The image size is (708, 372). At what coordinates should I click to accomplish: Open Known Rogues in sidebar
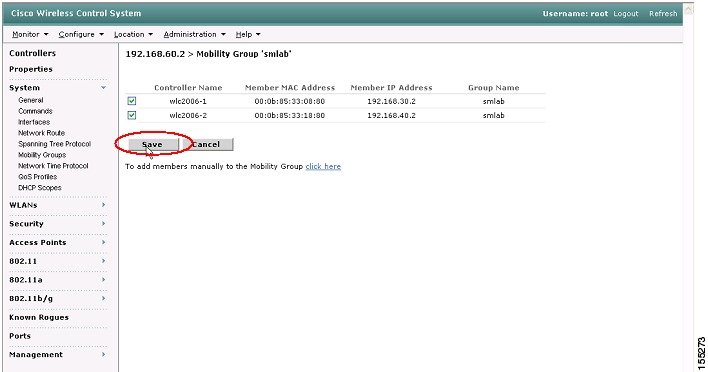tap(39, 317)
